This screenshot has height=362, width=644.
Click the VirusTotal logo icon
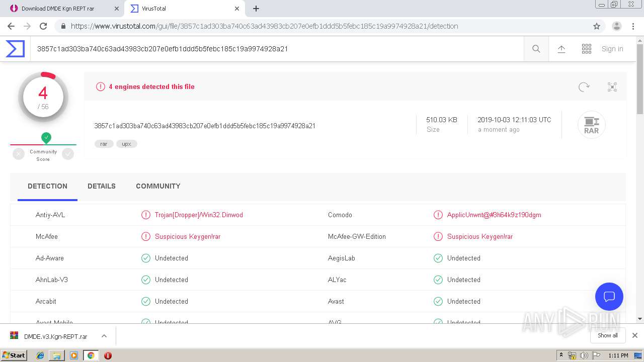pyautogui.click(x=15, y=49)
